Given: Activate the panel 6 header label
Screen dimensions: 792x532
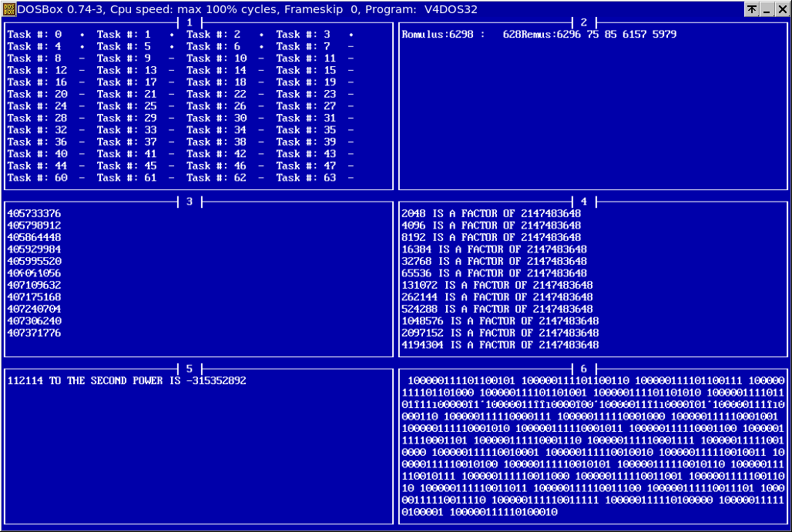Looking at the screenshot, I should pyautogui.click(x=584, y=369).
